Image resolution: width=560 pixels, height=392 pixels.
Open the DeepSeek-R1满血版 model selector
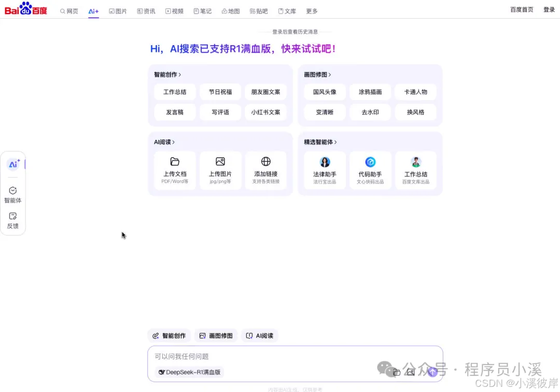pos(190,372)
